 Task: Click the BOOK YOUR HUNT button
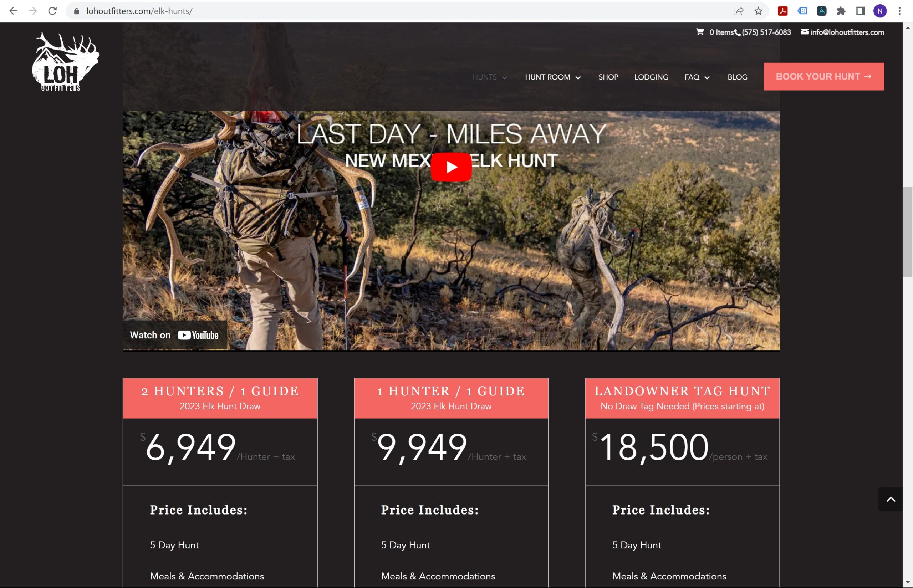click(823, 76)
